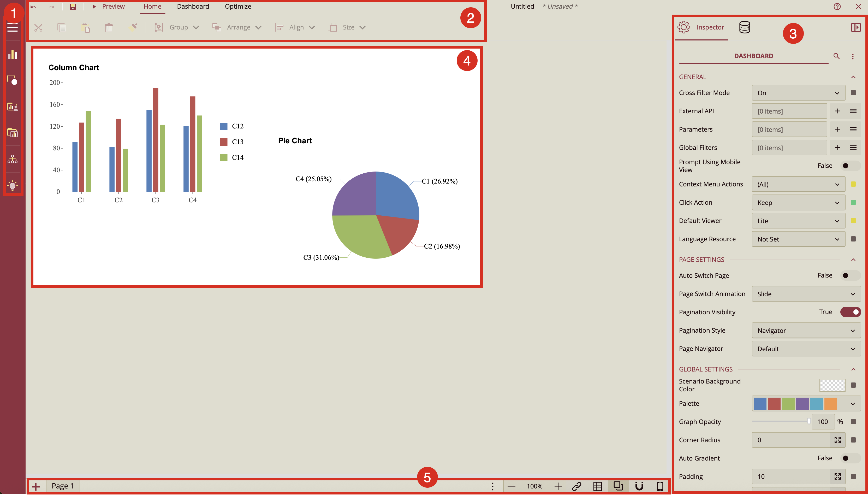Open the chart visualizations sidebar icon
Viewport: 868px width, 495px height.
(13, 54)
